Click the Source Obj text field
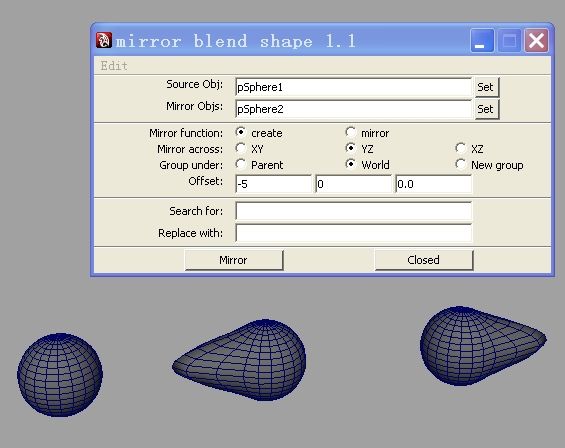Image resolution: width=565 pixels, height=448 pixels. coord(353,87)
